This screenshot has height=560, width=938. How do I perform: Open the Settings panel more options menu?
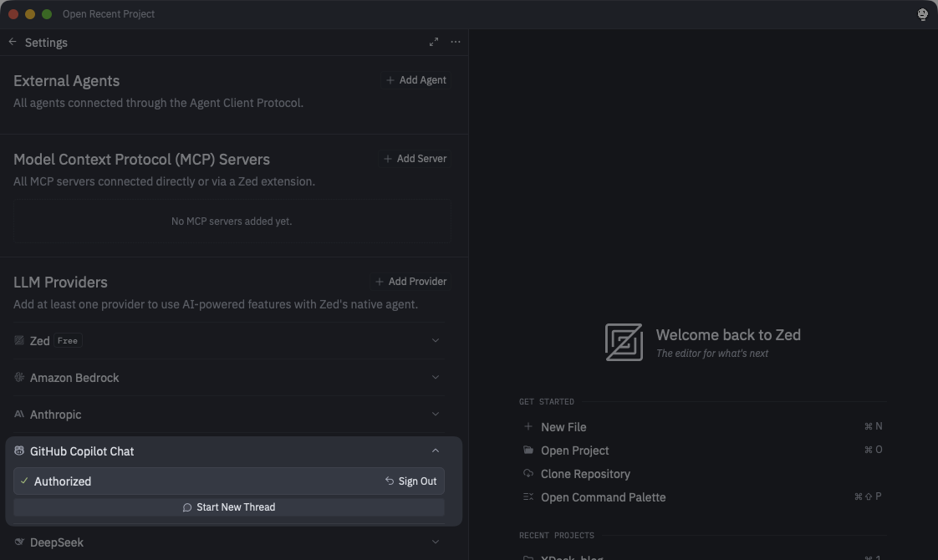pos(456,42)
